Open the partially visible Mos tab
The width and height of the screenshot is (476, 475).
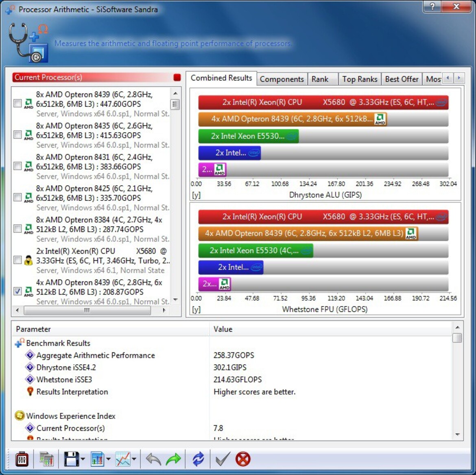[432, 79]
